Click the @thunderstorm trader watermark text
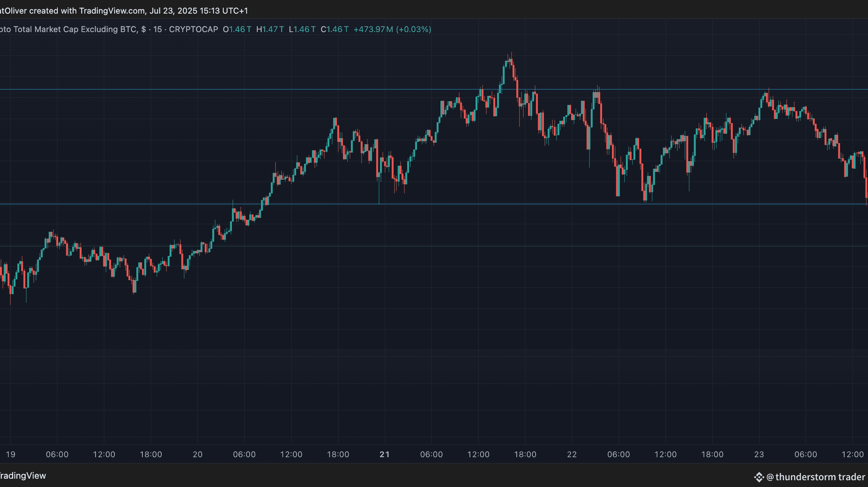The height and width of the screenshot is (487, 868). [x=816, y=477]
